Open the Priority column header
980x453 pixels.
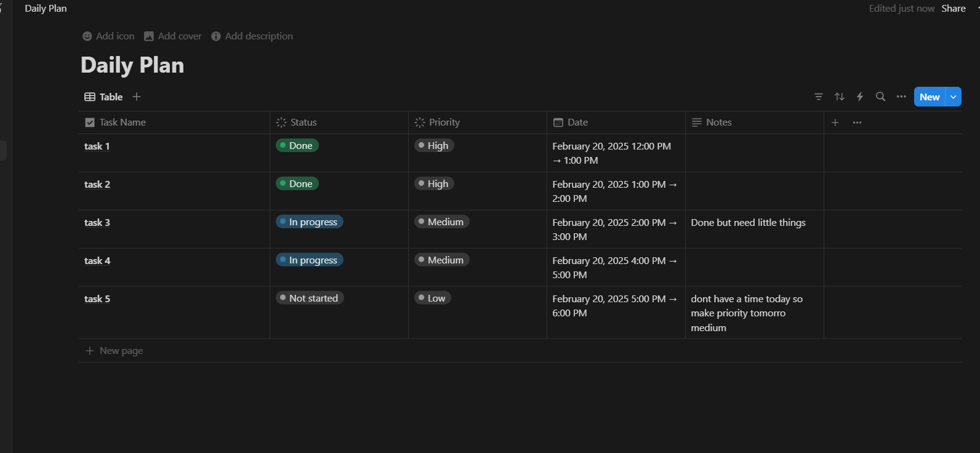pyautogui.click(x=478, y=122)
